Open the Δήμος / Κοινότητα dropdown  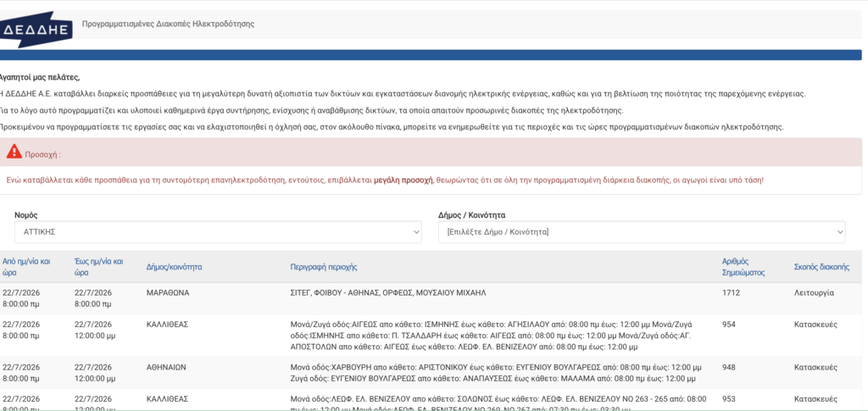(642, 232)
